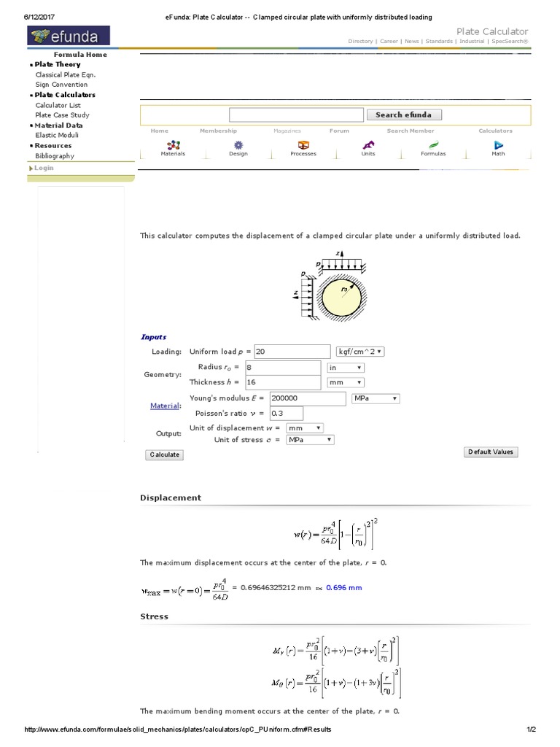
Task: Open Resources sidebar section
Action: (x=52, y=146)
